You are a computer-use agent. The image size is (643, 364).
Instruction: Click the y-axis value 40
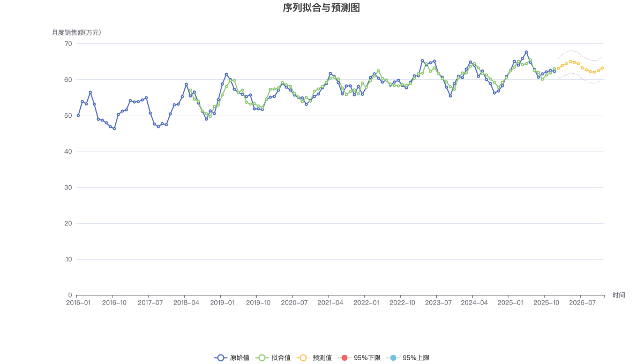[x=69, y=151]
